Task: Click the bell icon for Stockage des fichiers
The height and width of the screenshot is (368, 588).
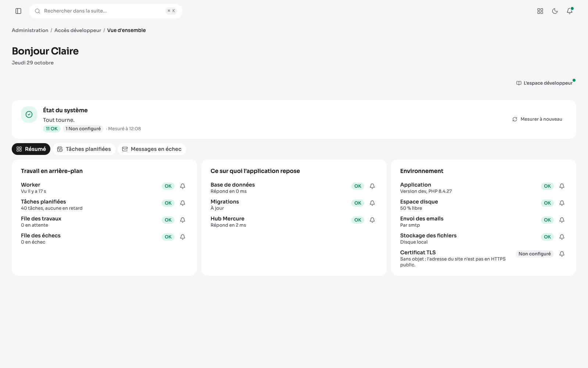Action: (x=562, y=237)
